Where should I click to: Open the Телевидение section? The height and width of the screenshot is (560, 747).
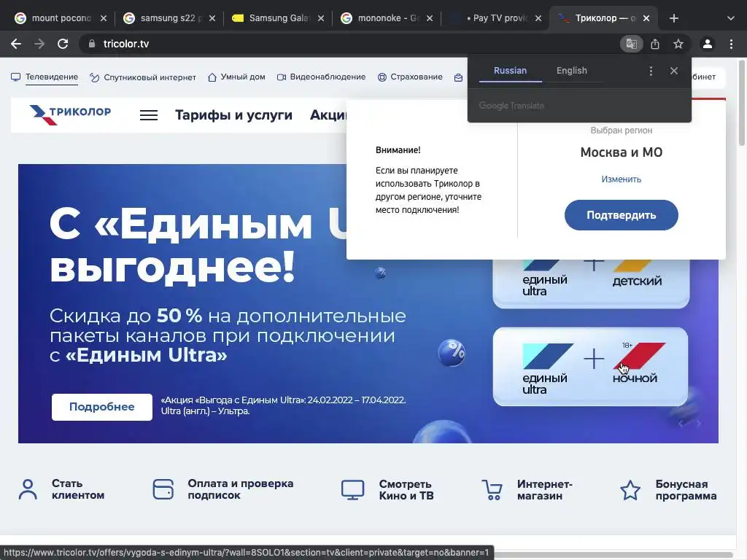pyautogui.click(x=44, y=77)
